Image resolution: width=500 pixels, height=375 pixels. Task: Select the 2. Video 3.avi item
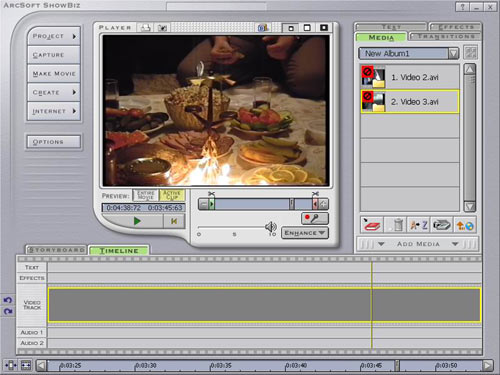tap(410, 102)
